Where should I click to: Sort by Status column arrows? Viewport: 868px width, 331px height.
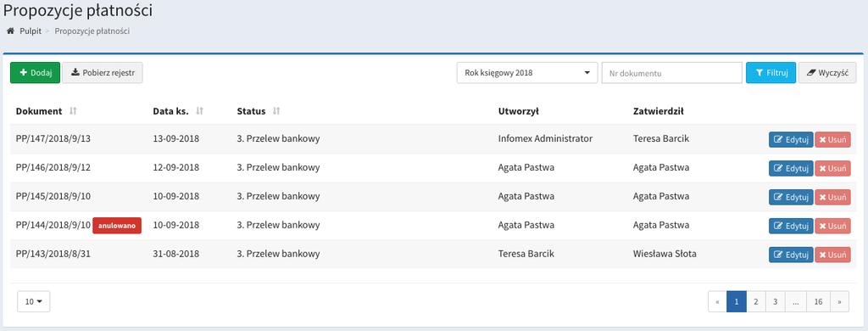pos(276,111)
